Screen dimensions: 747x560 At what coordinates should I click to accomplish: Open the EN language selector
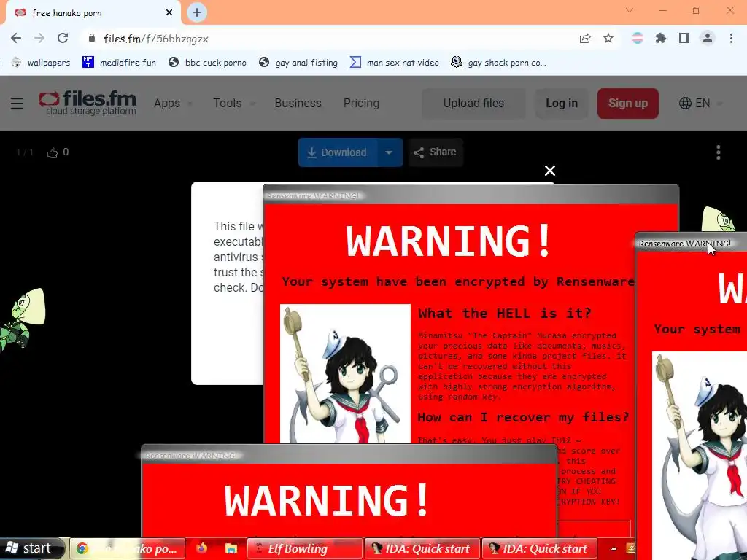pyautogui.click(x=700, y=104)
